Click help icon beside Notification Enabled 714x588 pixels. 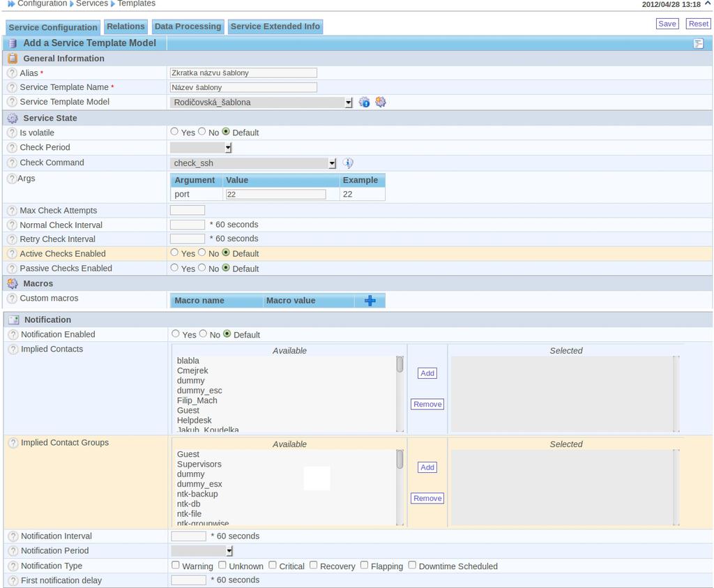[x=13, y=335]
